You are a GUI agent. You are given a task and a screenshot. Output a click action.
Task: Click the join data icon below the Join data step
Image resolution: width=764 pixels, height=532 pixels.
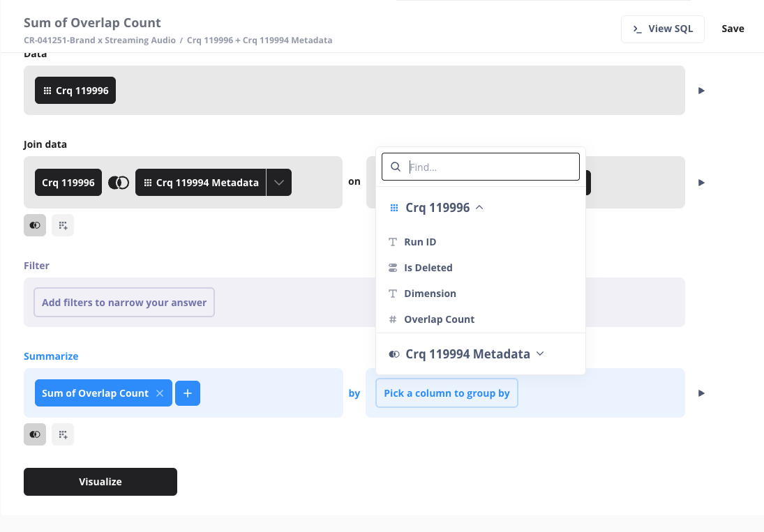pyautogui.click(x=35, y=225)
